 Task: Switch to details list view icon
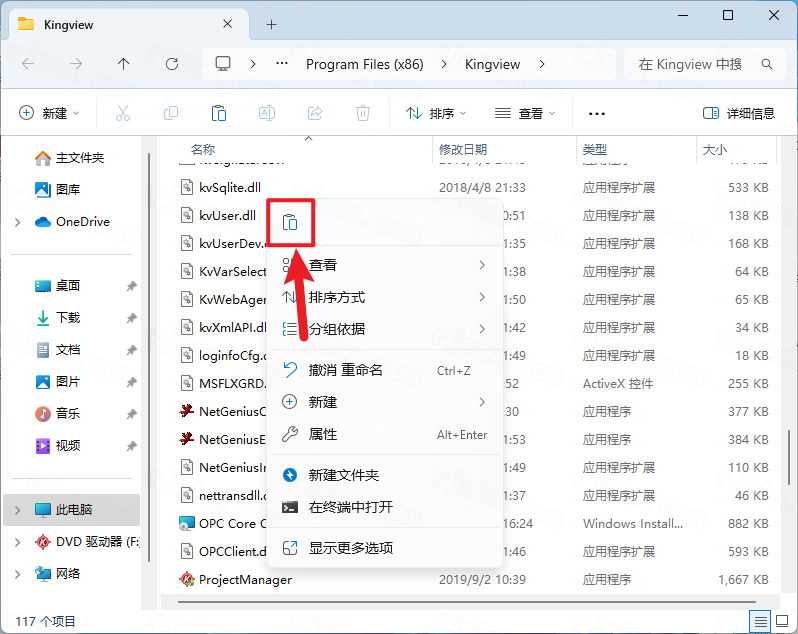click(x=760, y=621)
